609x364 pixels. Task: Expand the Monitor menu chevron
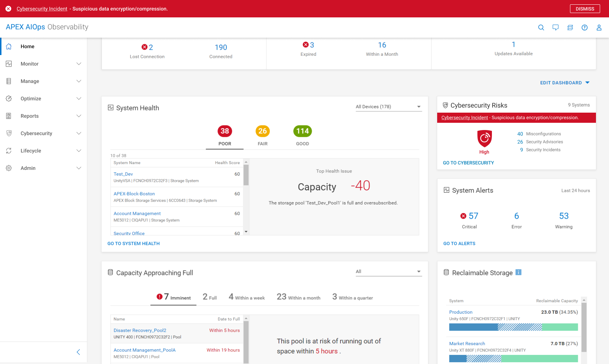(x=79, y=64)
